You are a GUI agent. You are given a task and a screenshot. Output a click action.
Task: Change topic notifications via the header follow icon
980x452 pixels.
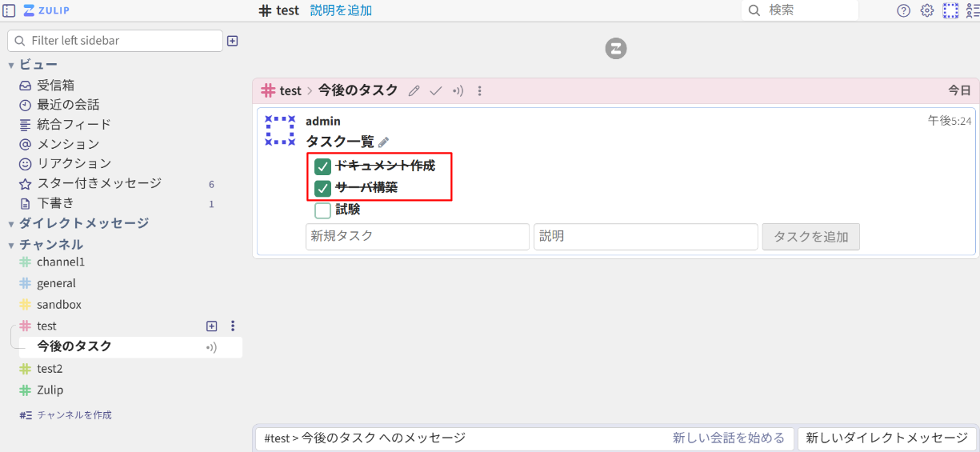pyautogui.click(x=458, y=91)
